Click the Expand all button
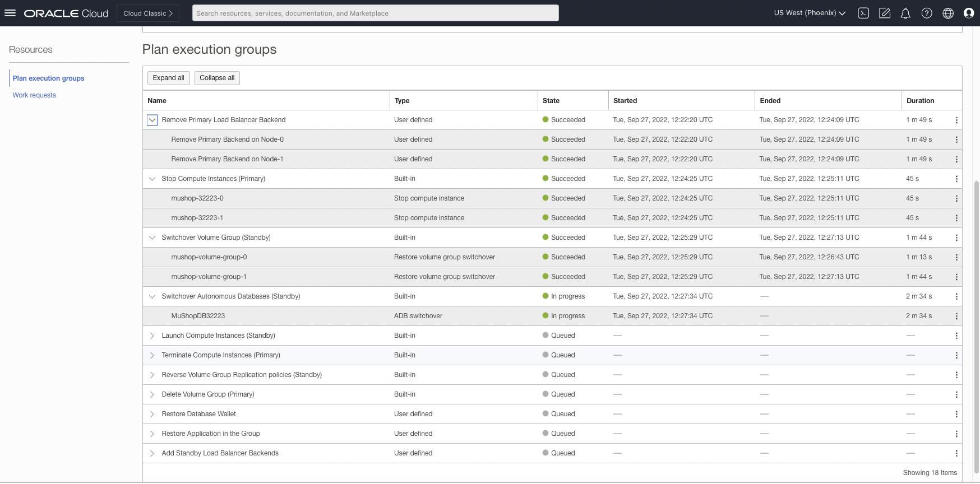Image resolution: width=980 pixels, height=484 pixels. tap(168, 78)
